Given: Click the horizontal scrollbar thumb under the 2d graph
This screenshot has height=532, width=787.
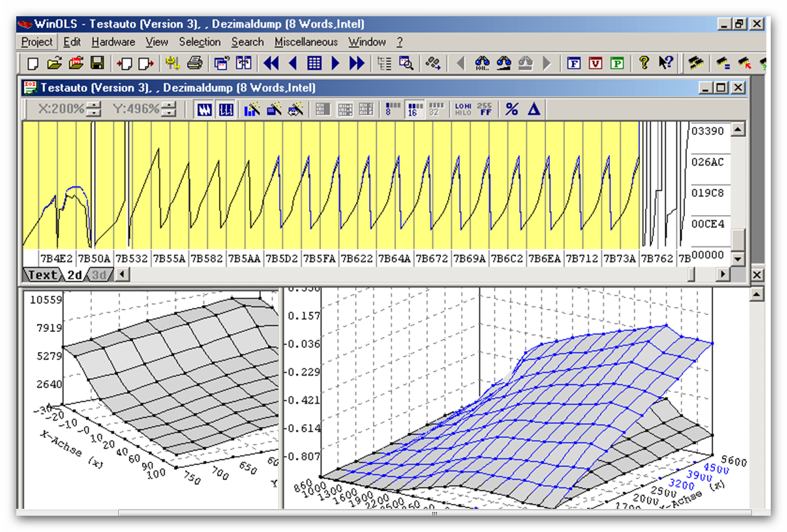Looking at the screenshot, I should coord(691,274).
